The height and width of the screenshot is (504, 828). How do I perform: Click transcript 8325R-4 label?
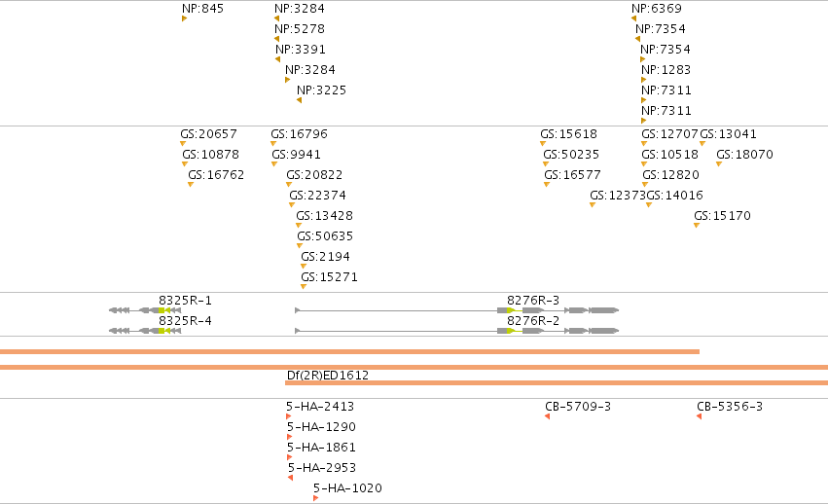point(185,321)
